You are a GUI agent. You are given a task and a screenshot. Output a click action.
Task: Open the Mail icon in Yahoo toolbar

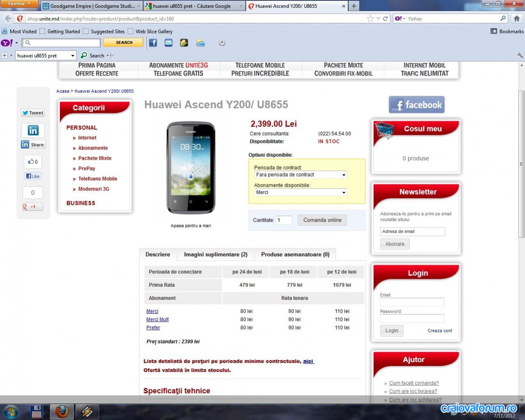coord(168,43)
